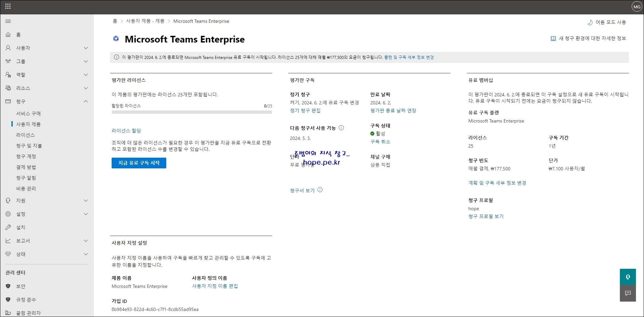Click 관리 센터 heading in sidebar
644x317 pixels.
pyautogui.click(x=15, y=272)
